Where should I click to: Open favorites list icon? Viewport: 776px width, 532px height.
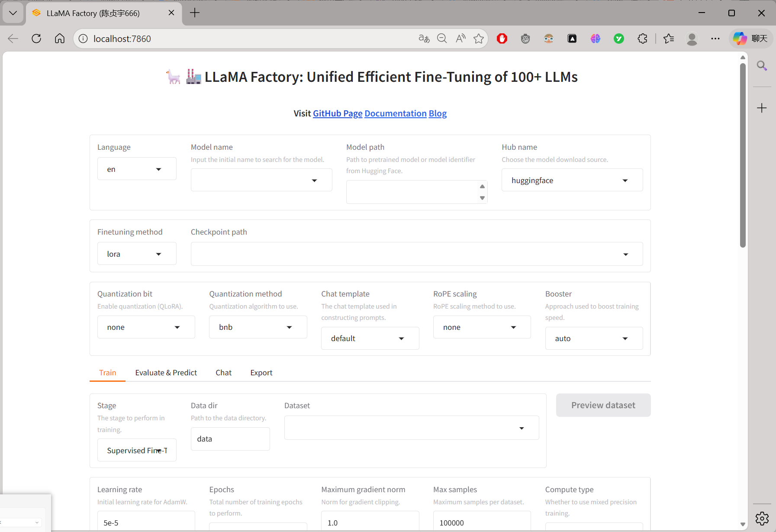coord(669,39)
